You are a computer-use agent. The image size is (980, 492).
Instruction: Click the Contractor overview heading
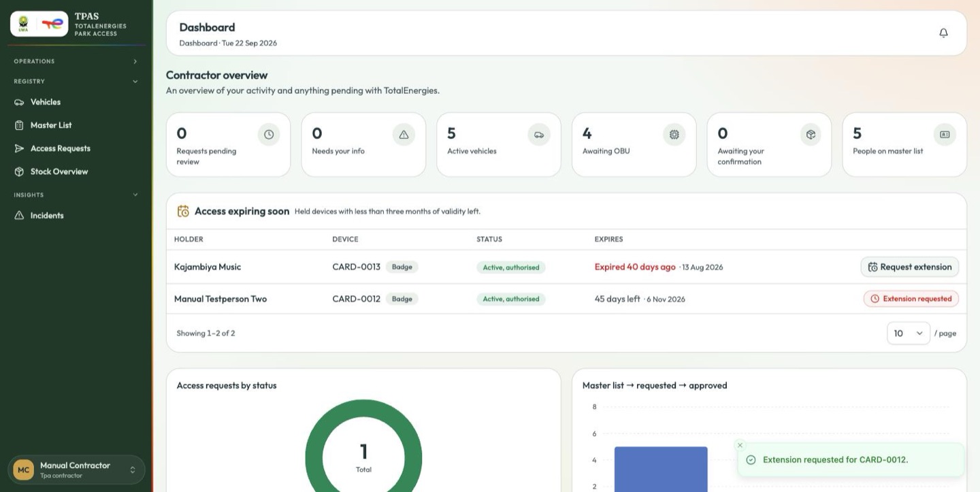pyautogui.click(x=217, y=75)
